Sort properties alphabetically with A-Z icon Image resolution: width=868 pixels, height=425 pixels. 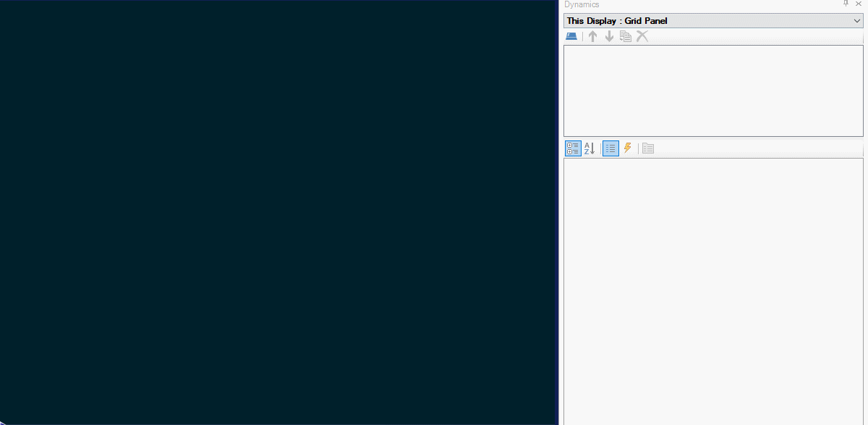tap(590, 148)
